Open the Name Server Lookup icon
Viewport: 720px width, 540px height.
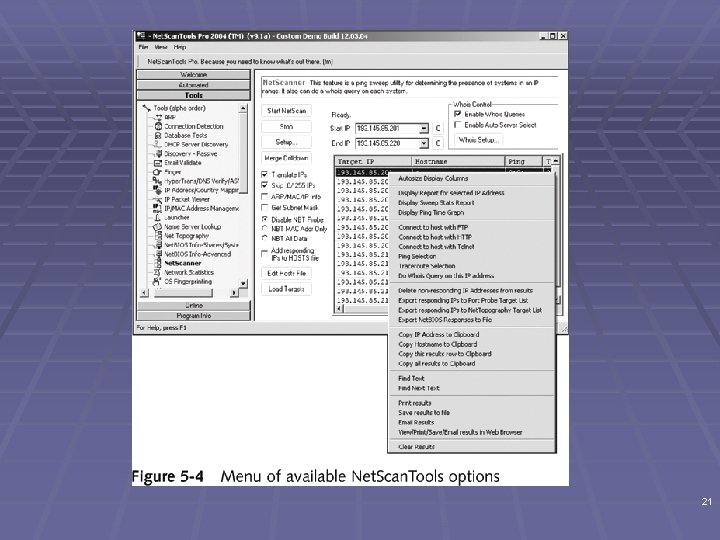pyautogui.click(x=158, y=227)
